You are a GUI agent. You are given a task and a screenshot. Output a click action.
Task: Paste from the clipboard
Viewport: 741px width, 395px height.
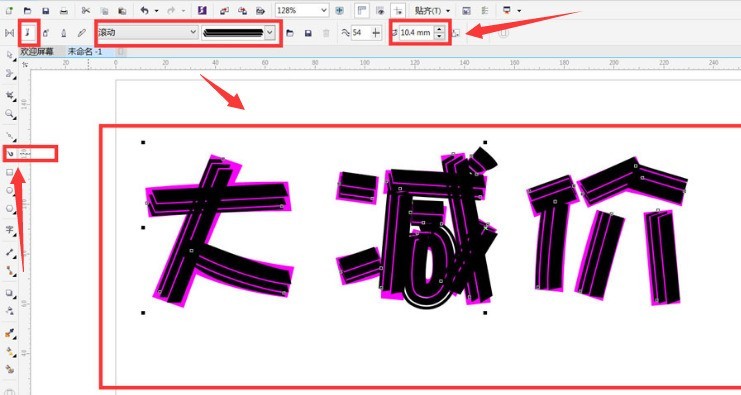pos(122,10)
